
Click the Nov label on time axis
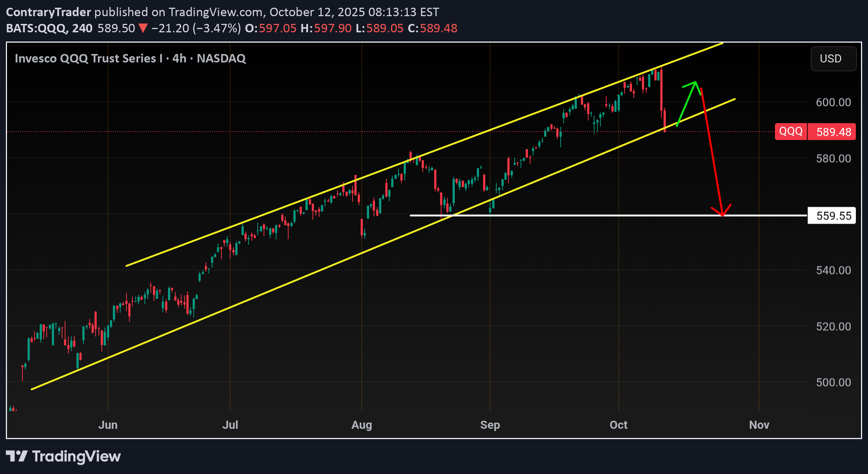click(759, 425)
